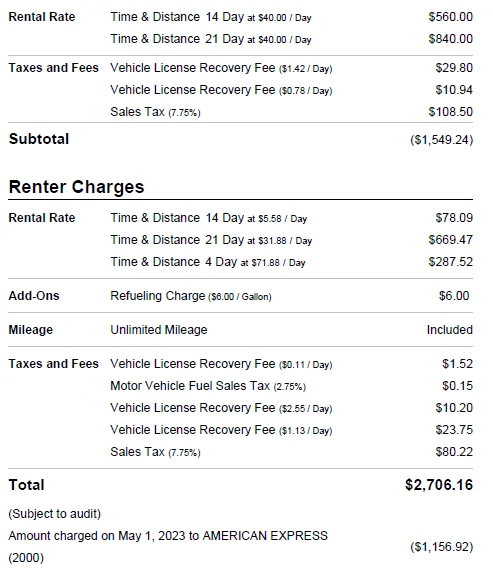Click the Sales Tax $108.50 amount
The image size is (493, 568).
(x=451, y=112)
